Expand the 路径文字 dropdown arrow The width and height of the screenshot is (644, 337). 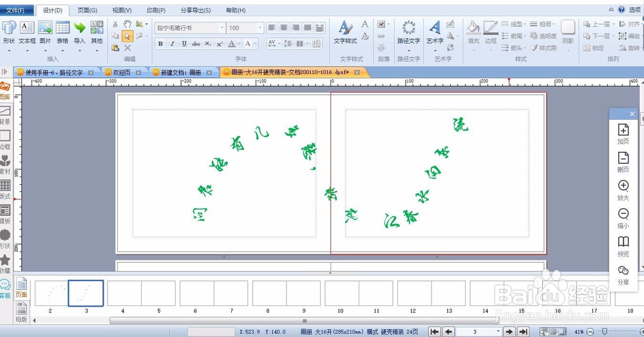409,50
